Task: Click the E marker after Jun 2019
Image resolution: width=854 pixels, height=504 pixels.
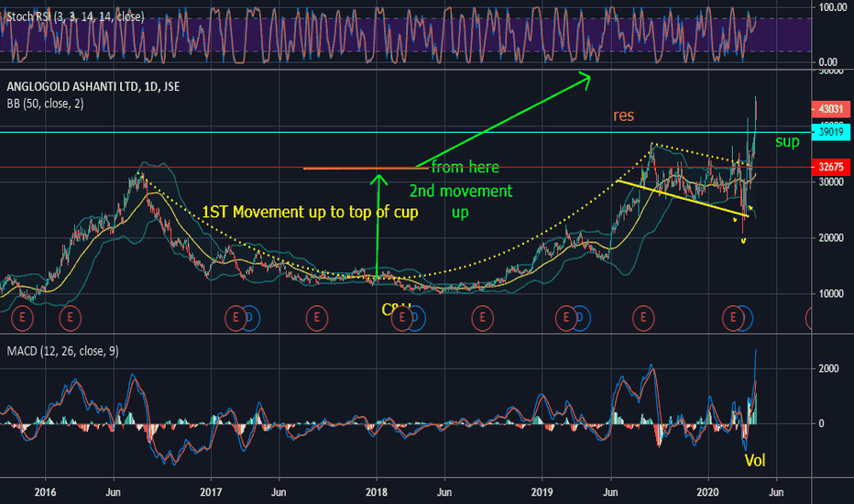Action: (x=643, y=318)
